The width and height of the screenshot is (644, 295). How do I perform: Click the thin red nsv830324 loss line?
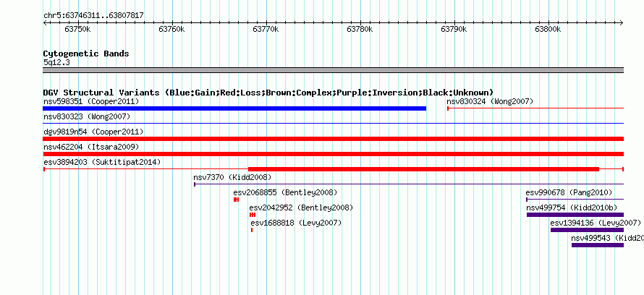[535, 108]
